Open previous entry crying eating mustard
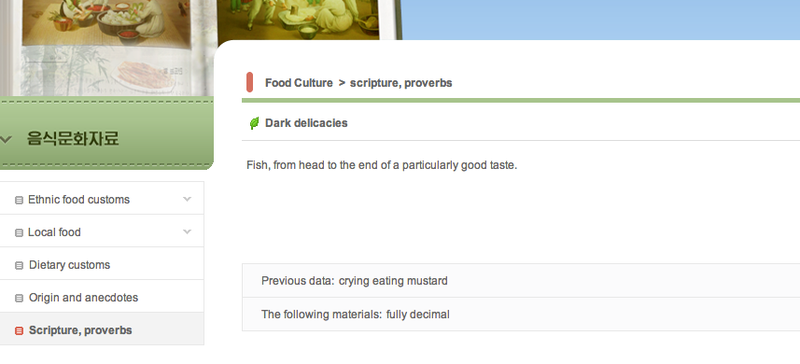This screenshot has width=800, height=364. (393, 281)
